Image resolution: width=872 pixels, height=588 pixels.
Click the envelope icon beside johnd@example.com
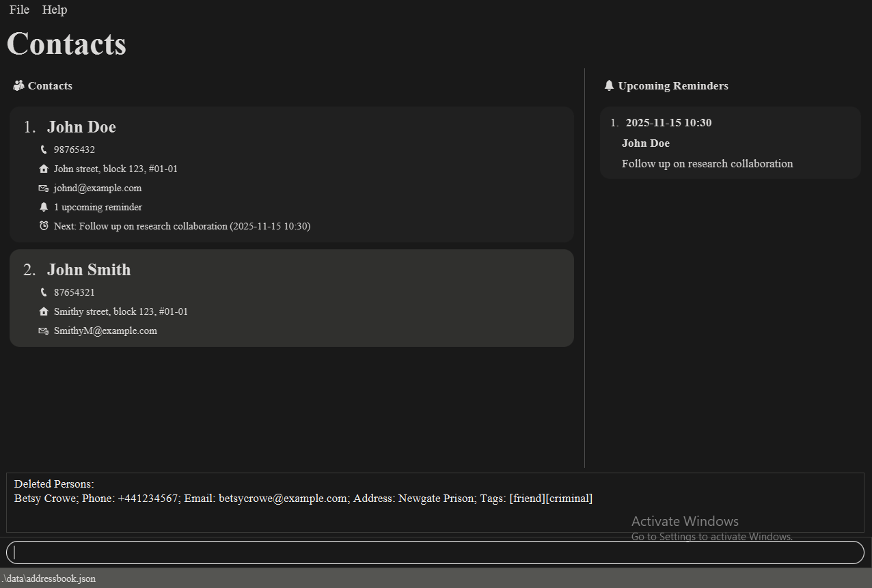click(44, 188)
